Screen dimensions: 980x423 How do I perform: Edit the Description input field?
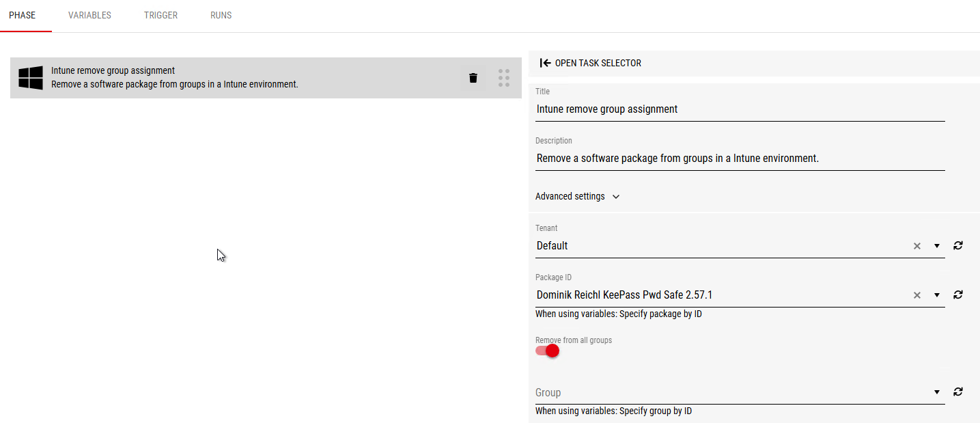coord(740,159)
